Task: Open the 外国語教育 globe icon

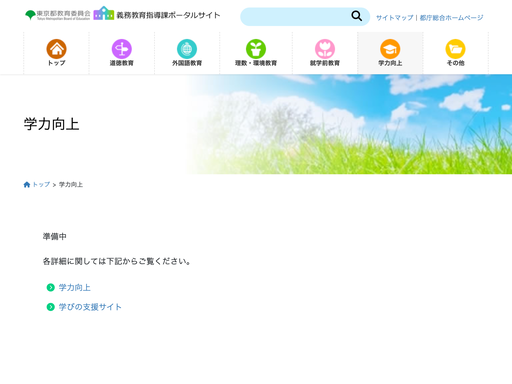Action: (187, 49)
